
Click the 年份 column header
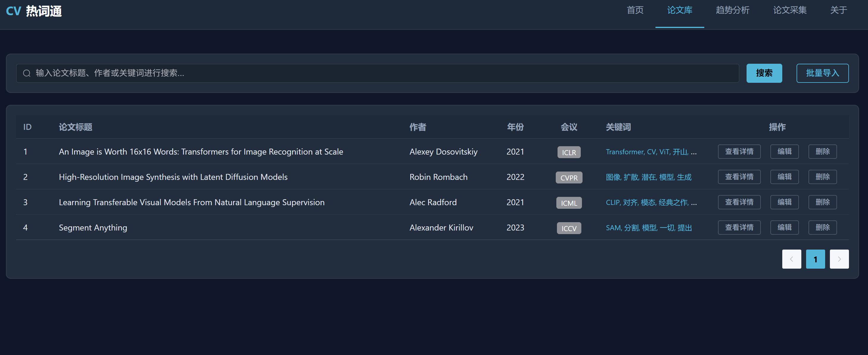tap(515, 127)
